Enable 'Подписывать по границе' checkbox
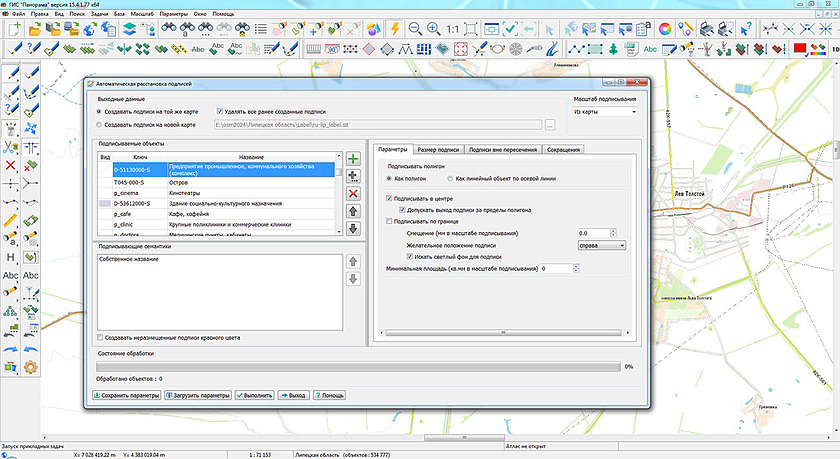 click(x=390, y=221)
